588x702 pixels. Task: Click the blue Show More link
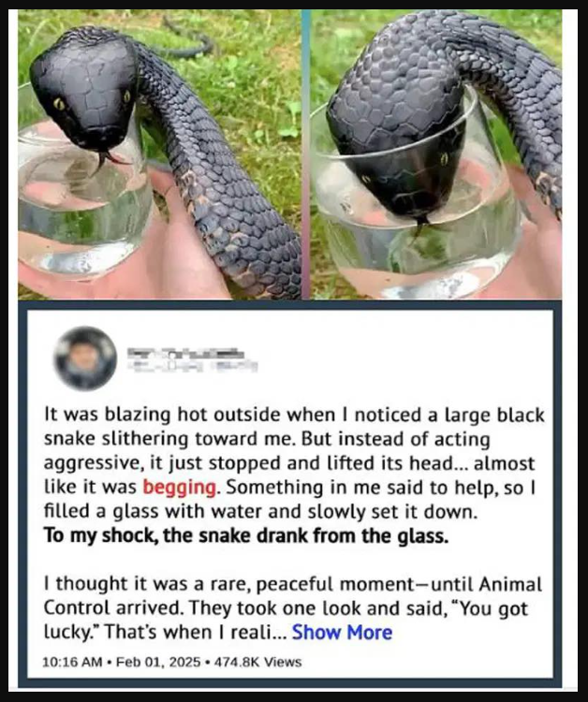(x=342, y=633)
